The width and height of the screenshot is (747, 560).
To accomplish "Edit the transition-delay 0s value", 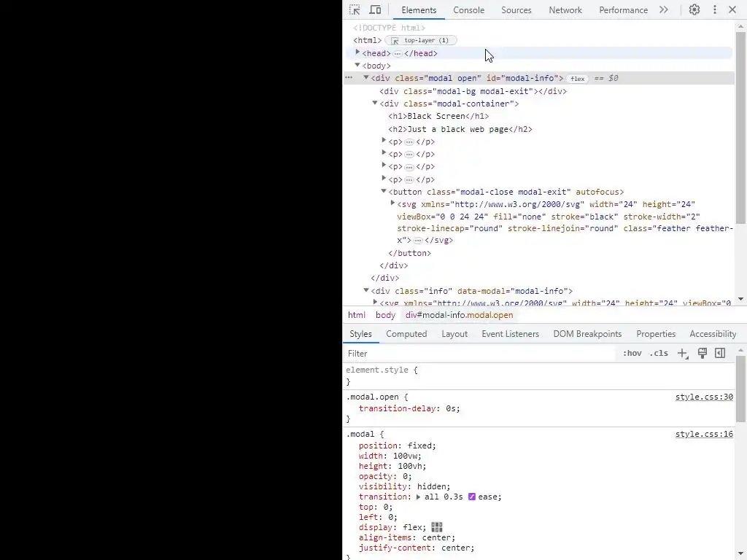I will pyautogui.click(x=452, y=408).
